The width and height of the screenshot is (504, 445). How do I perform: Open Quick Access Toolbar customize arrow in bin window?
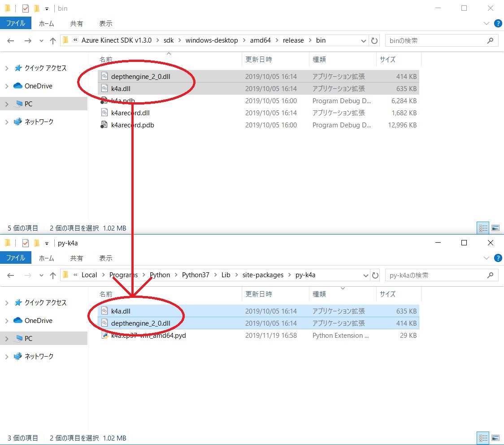tap(47, 9)
